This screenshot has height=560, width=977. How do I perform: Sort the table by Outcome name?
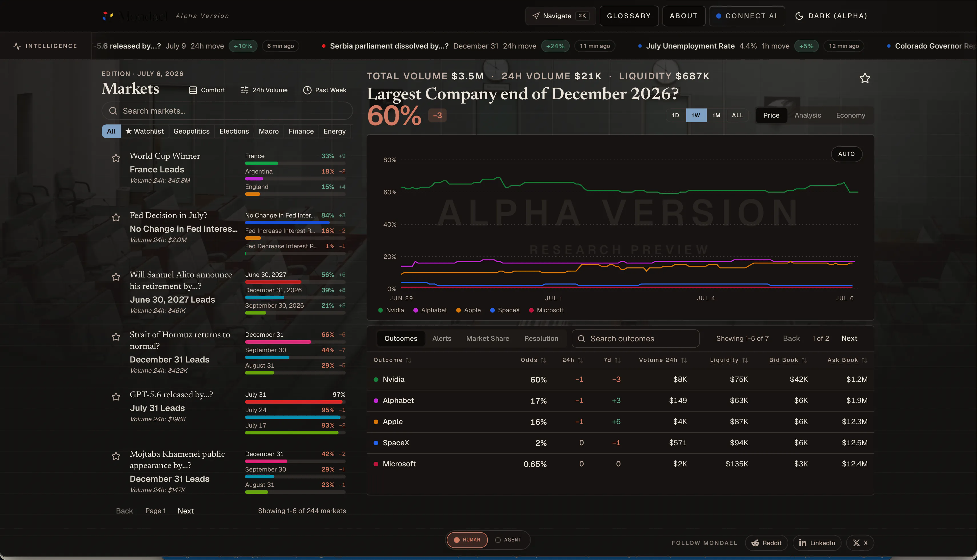click(x=392, y=360)
